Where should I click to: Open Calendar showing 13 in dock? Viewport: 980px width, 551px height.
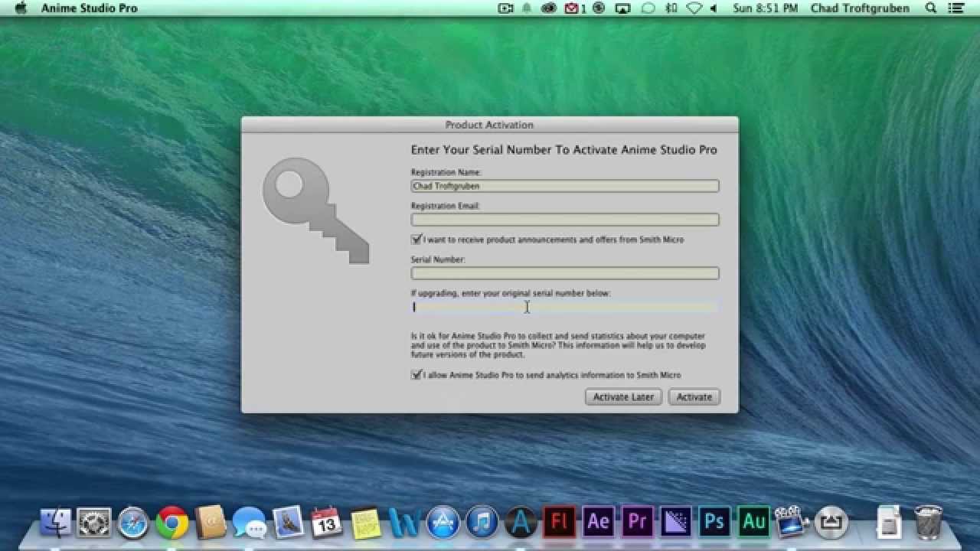tap(327, 522)
